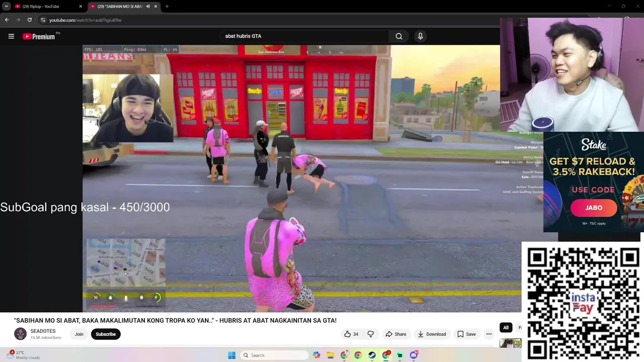The width and height of the screenshot is (644, 362).
Task: Open recommended video thumbnail beside All chip
Action: point(510,343)
